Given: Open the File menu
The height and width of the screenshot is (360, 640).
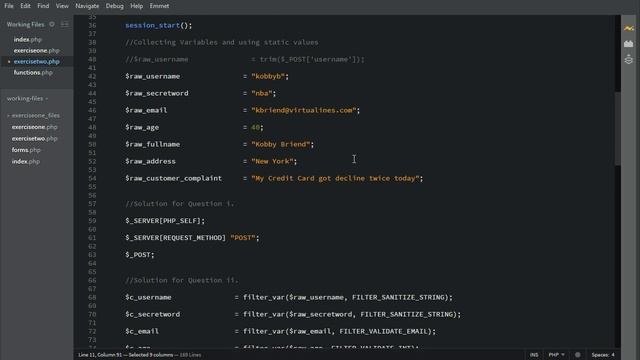Looking at the screenshot, I should (9, 6).
